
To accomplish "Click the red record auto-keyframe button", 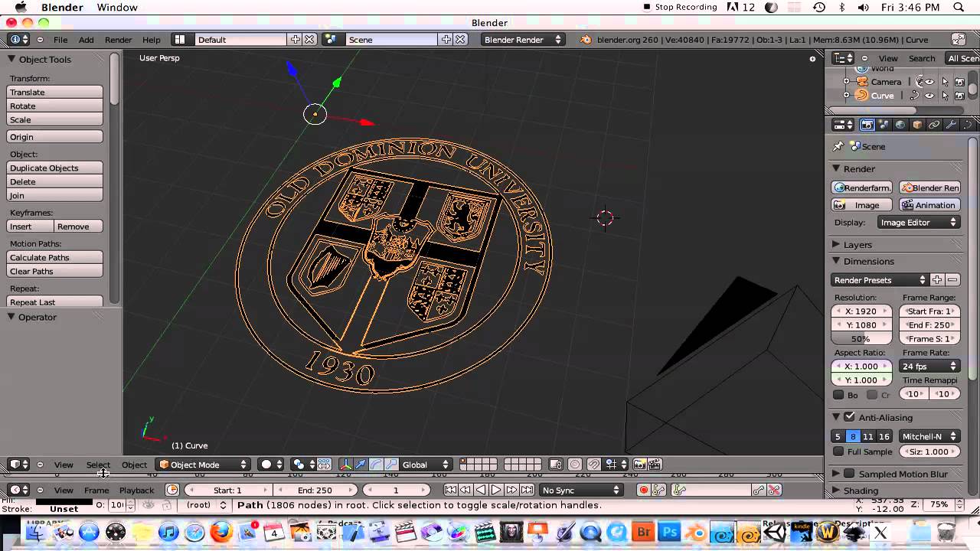I will (x=644, y=490).
